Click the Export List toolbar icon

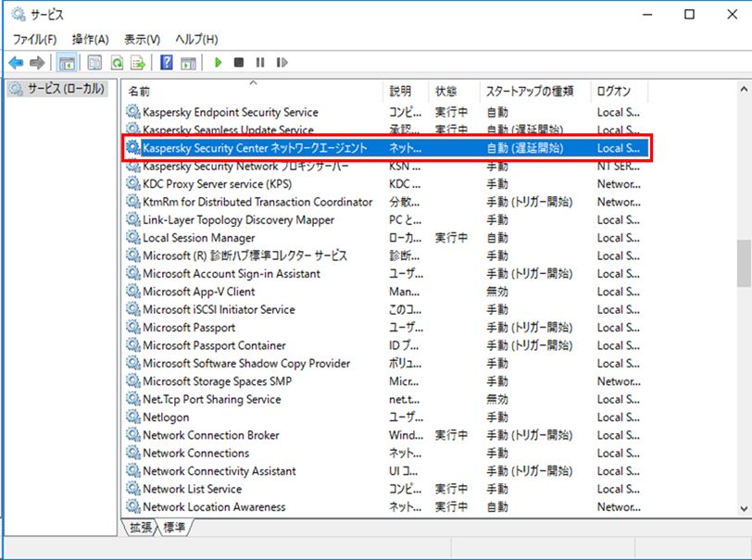click(x=138, y=62)
